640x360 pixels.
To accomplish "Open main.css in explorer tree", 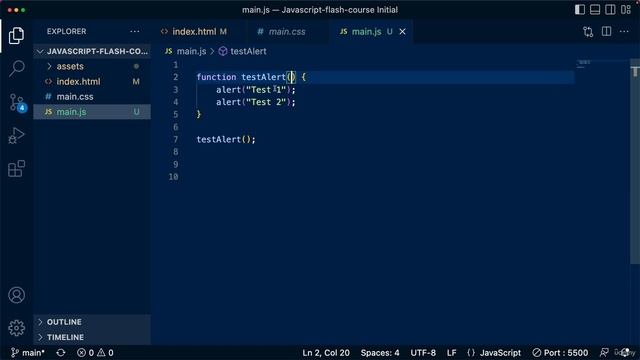I will point(92,96).
